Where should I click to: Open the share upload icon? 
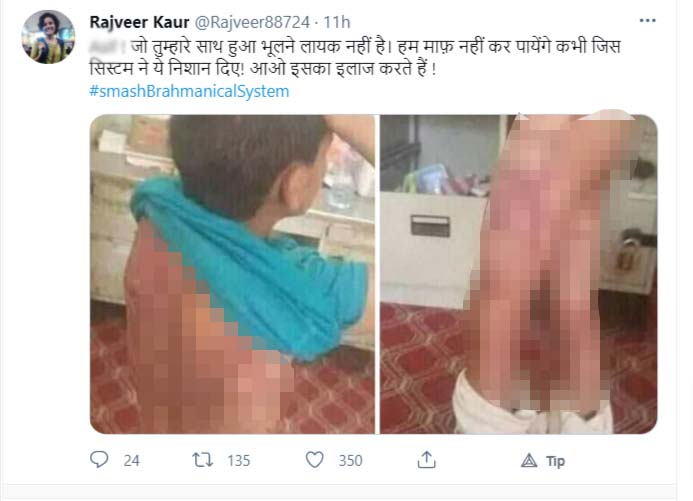(x=426, y=460)
